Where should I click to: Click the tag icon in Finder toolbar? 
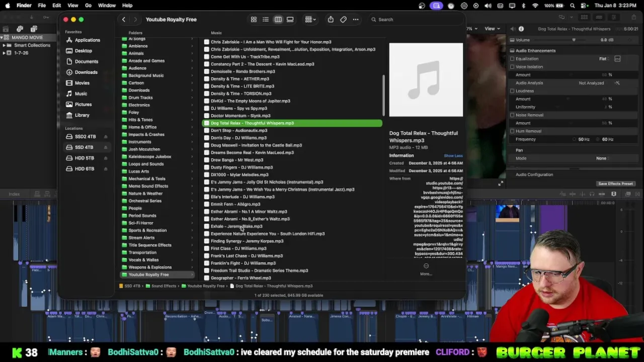point(343,20)
